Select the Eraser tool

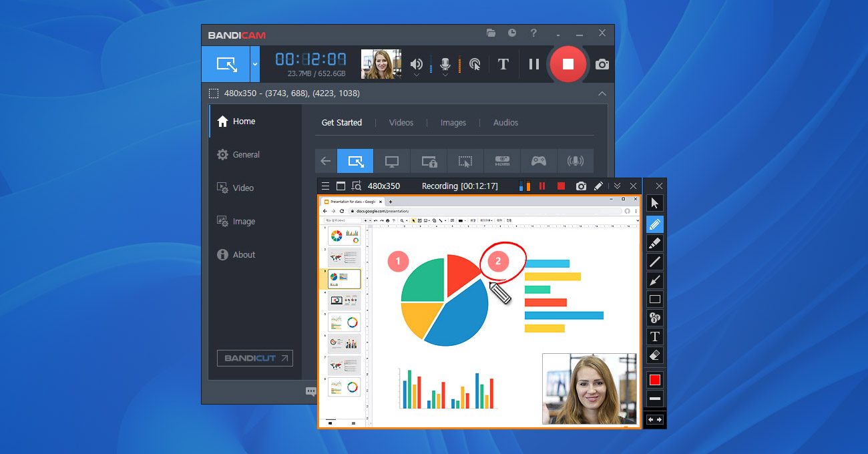point(655,355)
